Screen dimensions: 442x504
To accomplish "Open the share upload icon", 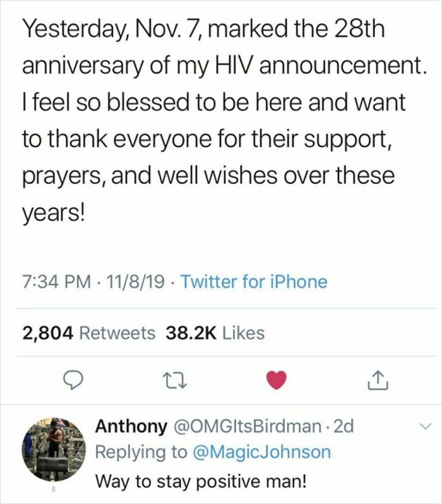I will coord(378,380).
